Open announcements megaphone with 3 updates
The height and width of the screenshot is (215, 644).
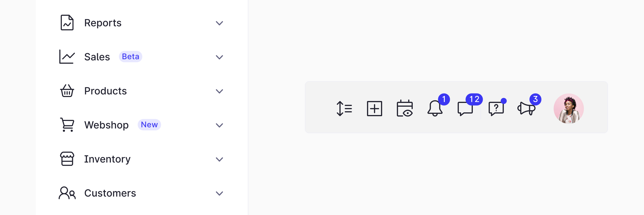526,109
